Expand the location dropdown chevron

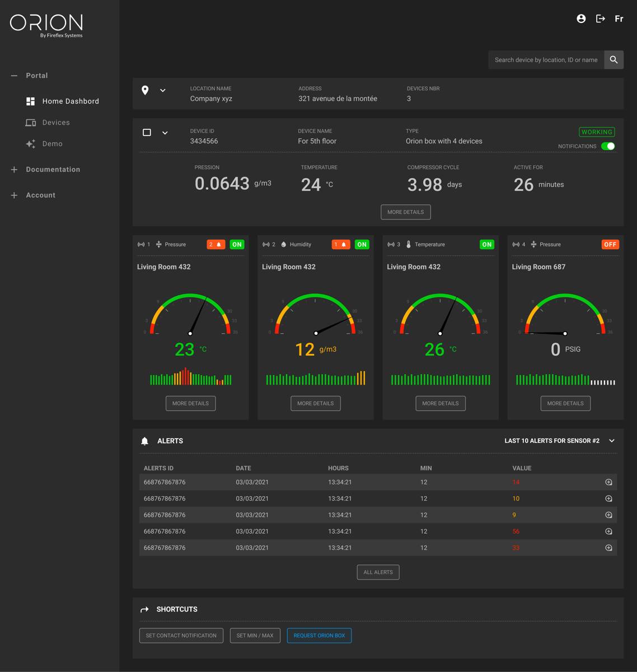tap(163, 90)
